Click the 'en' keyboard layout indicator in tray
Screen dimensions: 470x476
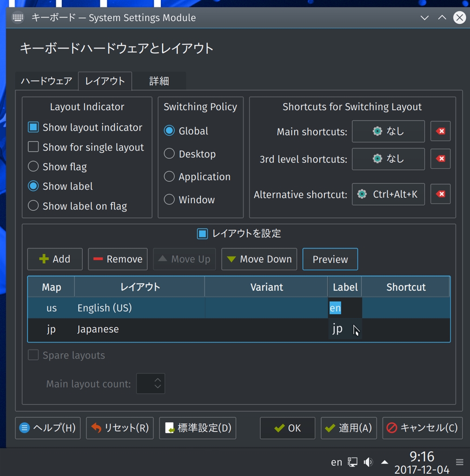pos(337,463)
